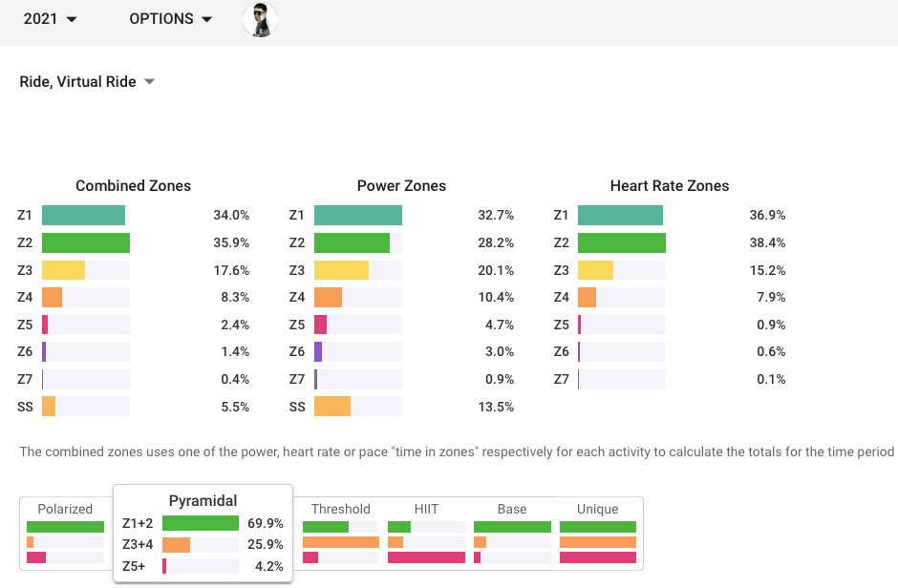Image resolution: width=898 pixels, height=588 pixels.
Task: Click the Power Zones Z2 green bar
Action: (352, 243)
